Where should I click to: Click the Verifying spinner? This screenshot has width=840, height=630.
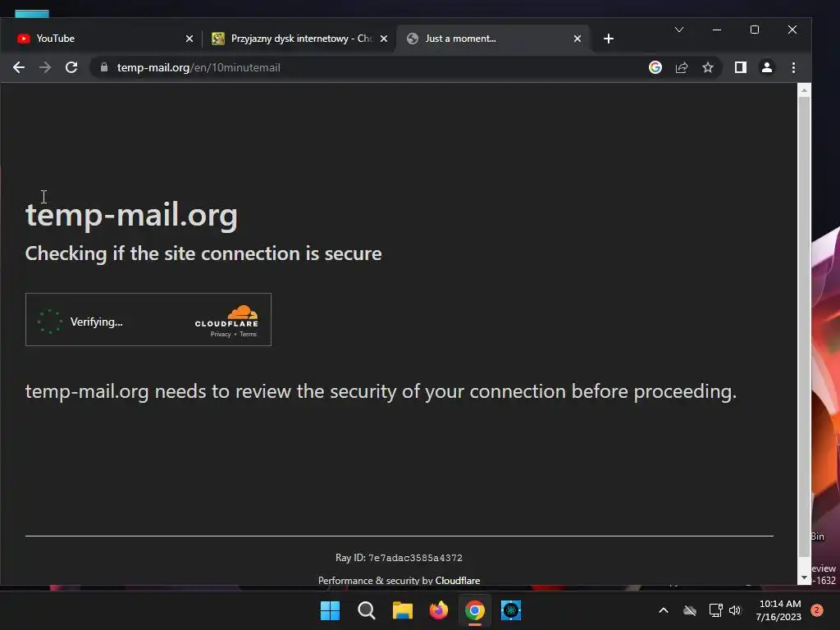50,322
